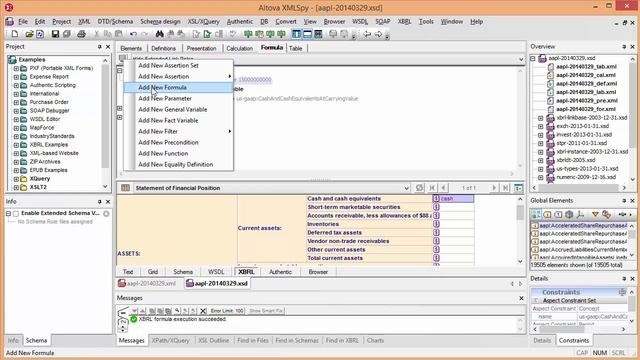Toggle Enable Extended Schema Validation checkbox
This screenshot has width=640, height=360.
pos(16,213)
